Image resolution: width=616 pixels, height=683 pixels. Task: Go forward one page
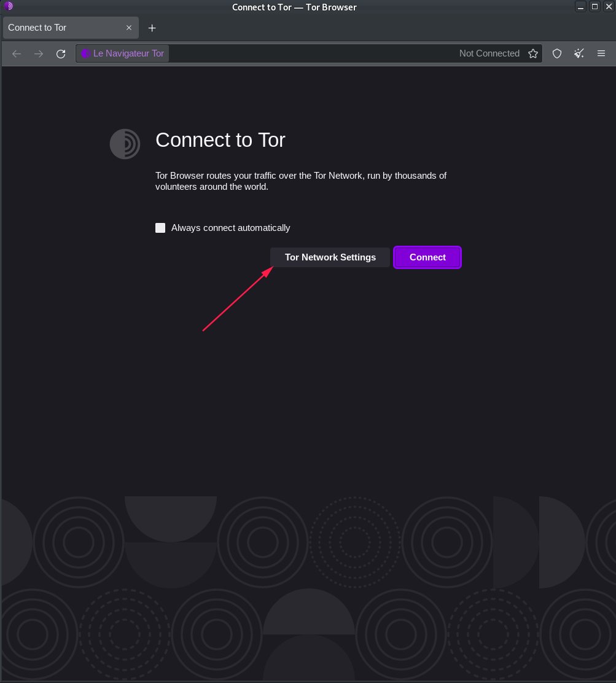click(39, 53)
